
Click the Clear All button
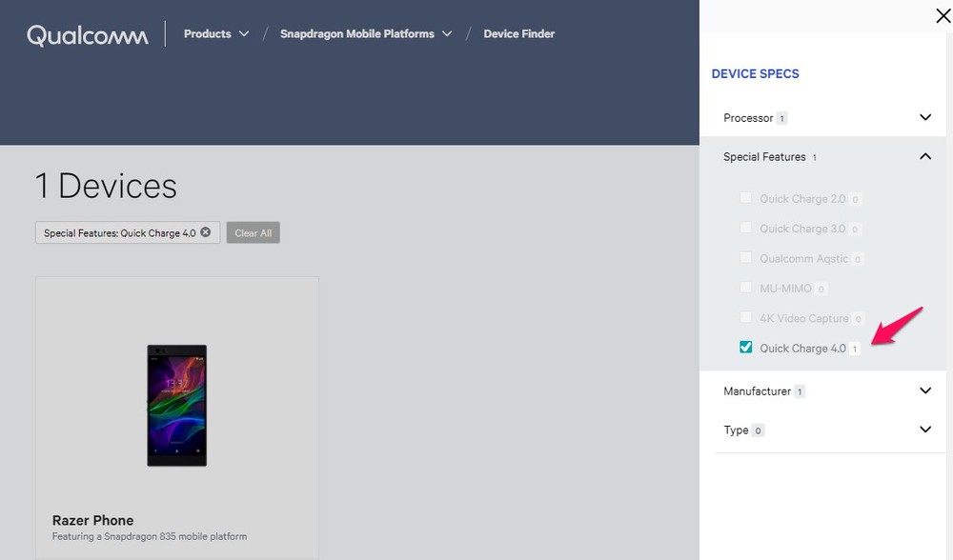tap(253, 232)
